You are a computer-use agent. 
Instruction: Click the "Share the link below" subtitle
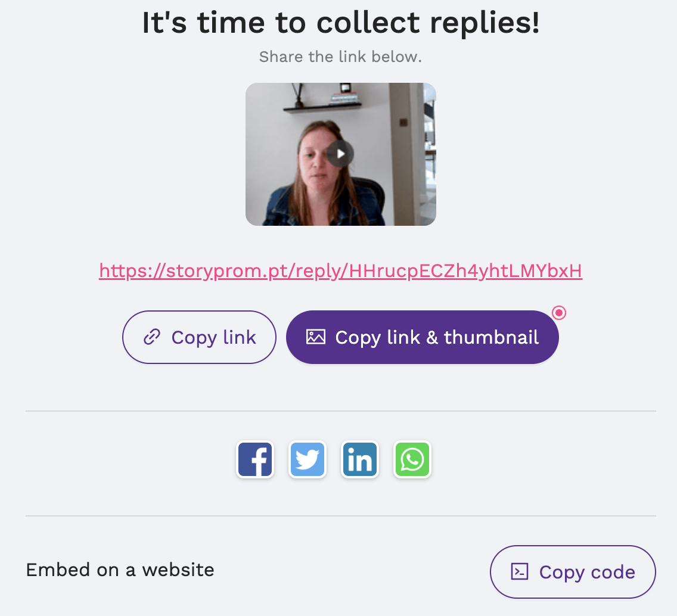pyautogui.click(x=340, y=57)
